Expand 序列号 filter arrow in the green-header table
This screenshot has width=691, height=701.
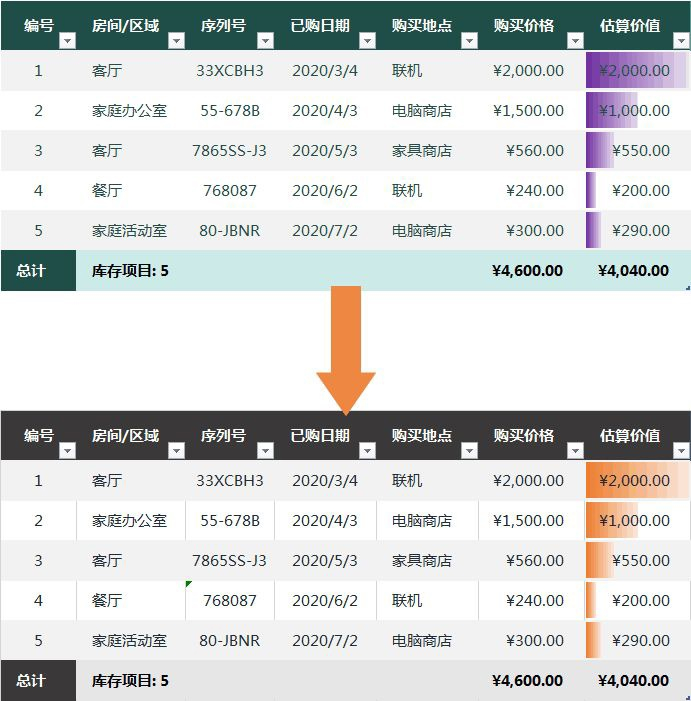click(265, 41)
